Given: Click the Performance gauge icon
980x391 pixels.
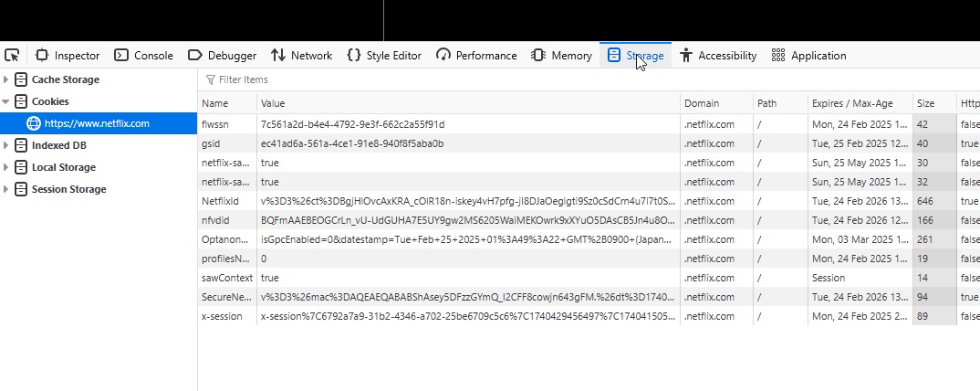Looking at the screenshot, I should click(x=443, y=55).
